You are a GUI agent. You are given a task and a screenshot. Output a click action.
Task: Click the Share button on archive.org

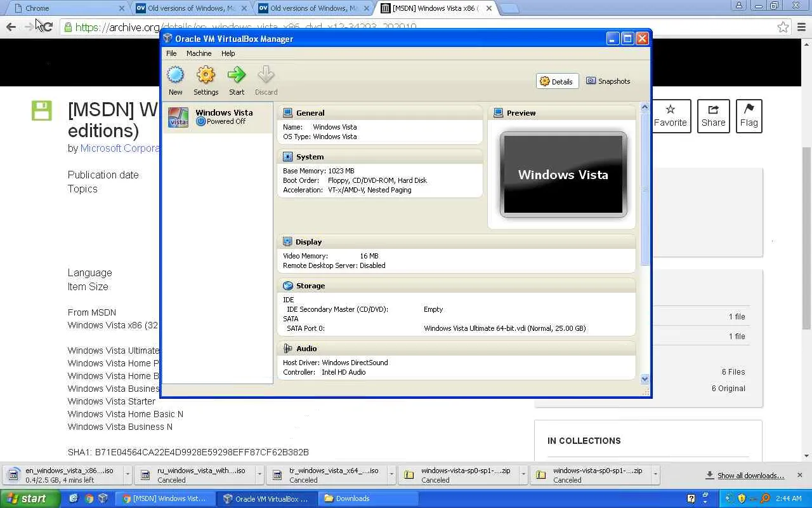pyautogui.click(x=713, y=116)
